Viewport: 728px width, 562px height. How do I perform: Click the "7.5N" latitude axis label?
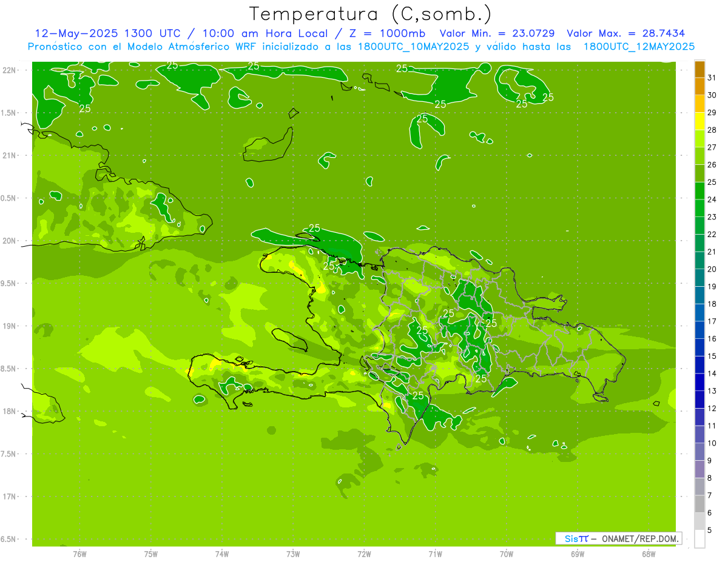(x=8, y=454)
